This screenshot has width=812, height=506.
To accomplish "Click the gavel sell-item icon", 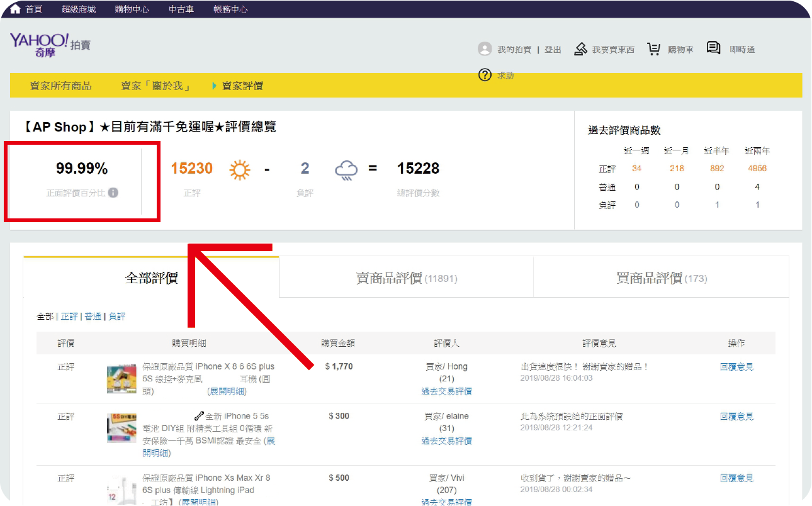I will (580, 49).
